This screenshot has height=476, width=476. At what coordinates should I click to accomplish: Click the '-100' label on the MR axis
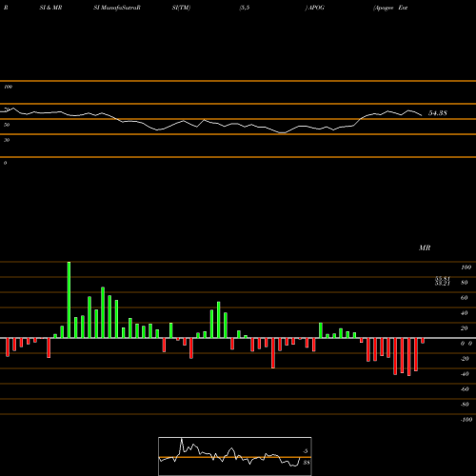pos(466,420)
